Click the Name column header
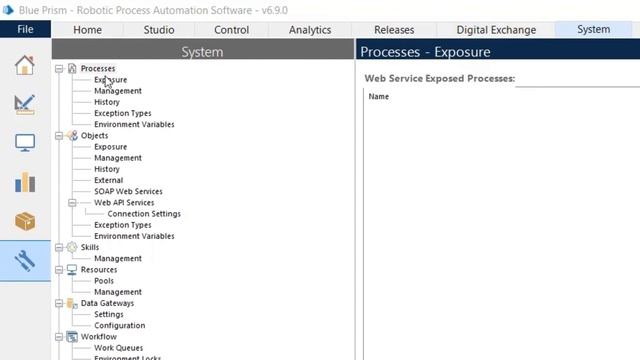Screen dimensions: 640x360 tap(378, 97)
